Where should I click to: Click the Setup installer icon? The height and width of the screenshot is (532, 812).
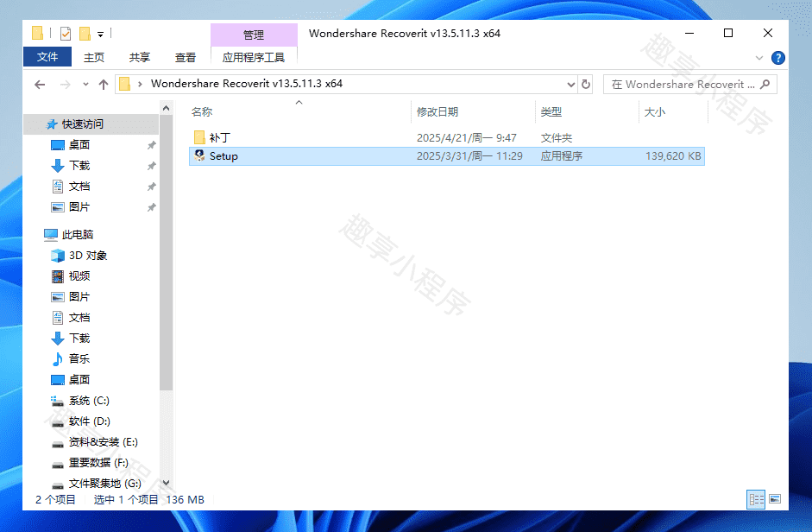(x=199, y=155)
